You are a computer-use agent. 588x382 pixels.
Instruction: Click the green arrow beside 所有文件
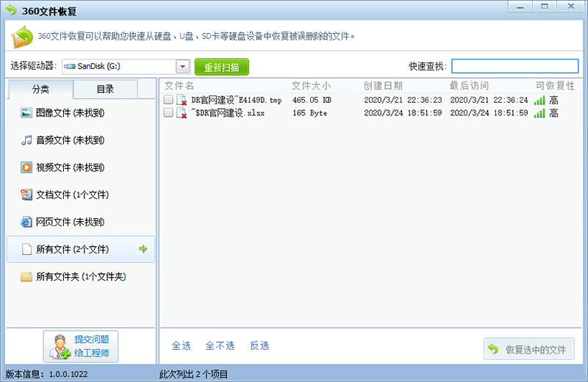point(143,249)
